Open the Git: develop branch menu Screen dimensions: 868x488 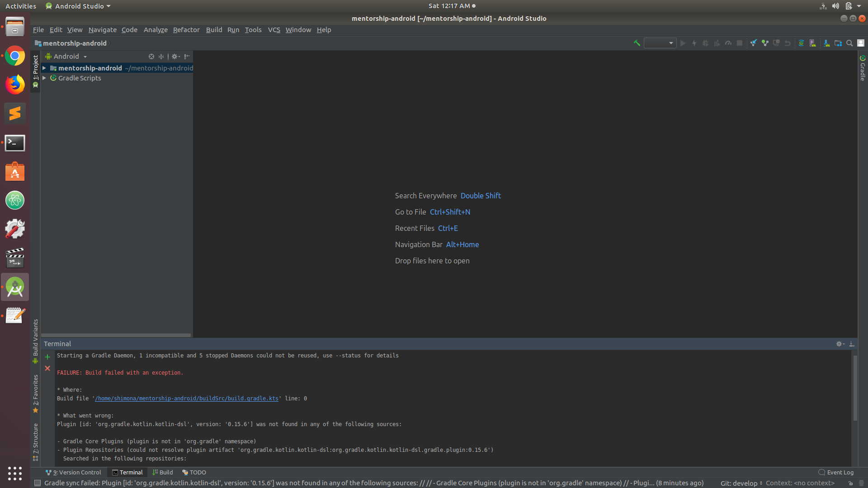click(x=741, y=483)
